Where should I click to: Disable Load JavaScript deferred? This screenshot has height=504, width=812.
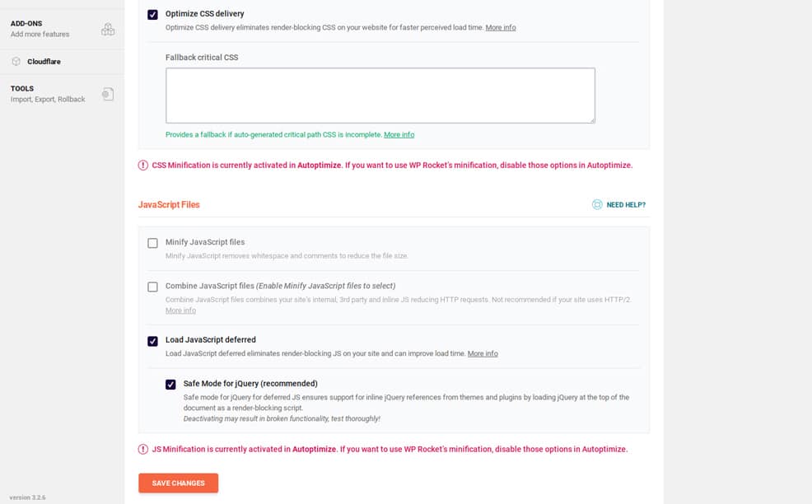[153, 341]
